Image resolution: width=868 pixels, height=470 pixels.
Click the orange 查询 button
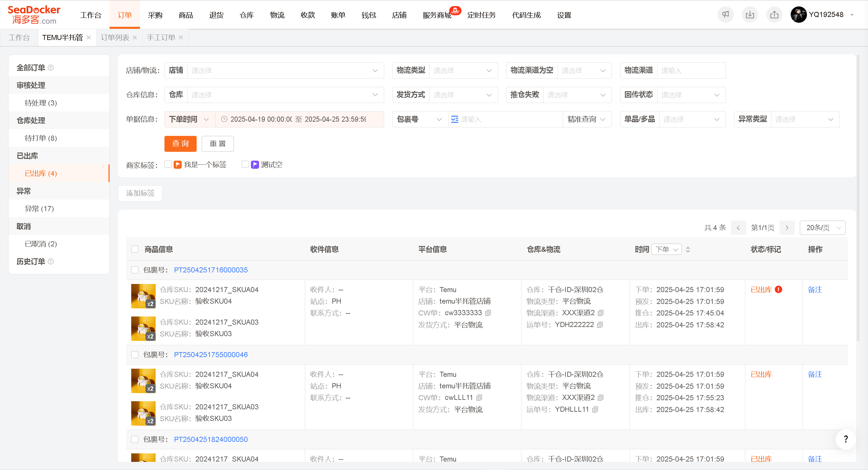tap(180, 144)
